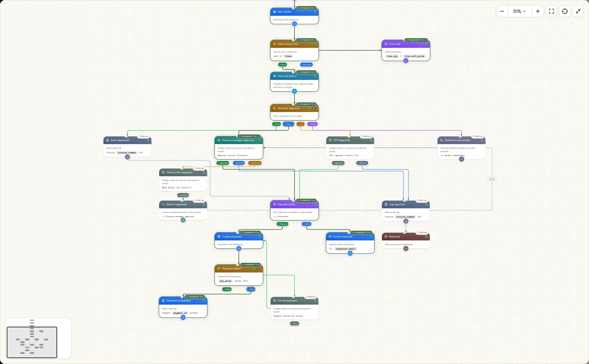Click the stop icon on Rejected node
This screenshot has width=589, height=364.
tap(386, 237)
